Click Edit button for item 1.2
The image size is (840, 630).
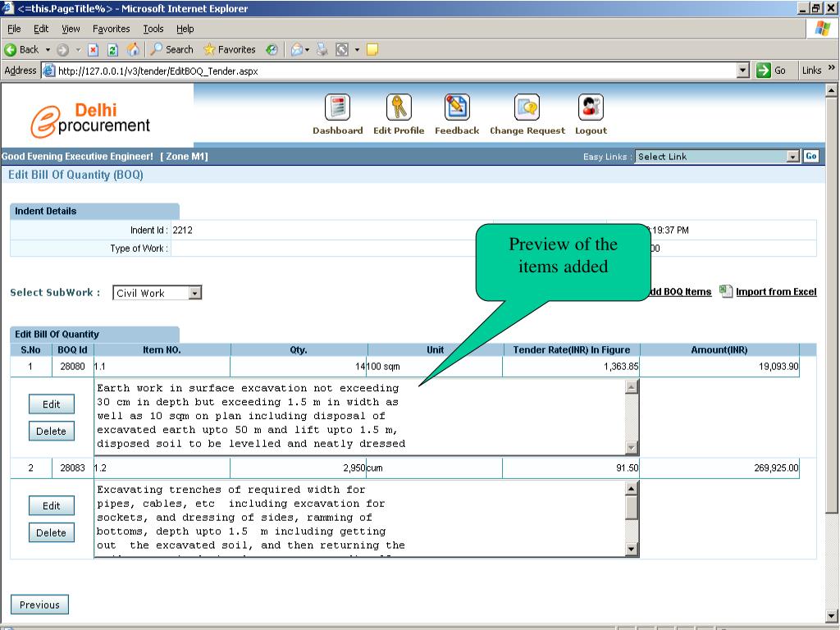pos(52,505)
